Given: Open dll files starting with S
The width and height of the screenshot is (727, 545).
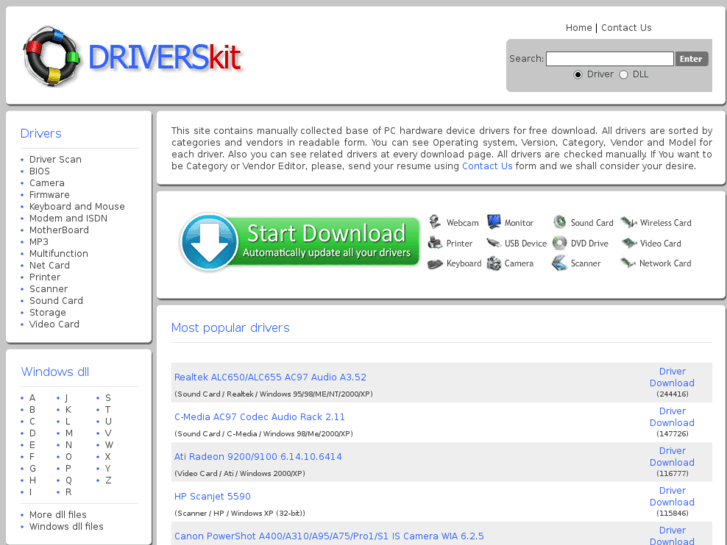Looking at the screenshot, I should click(x=108, y=398).
